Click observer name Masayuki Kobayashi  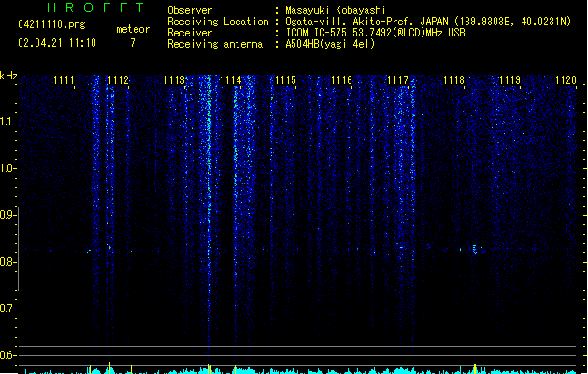click(336, 10)
